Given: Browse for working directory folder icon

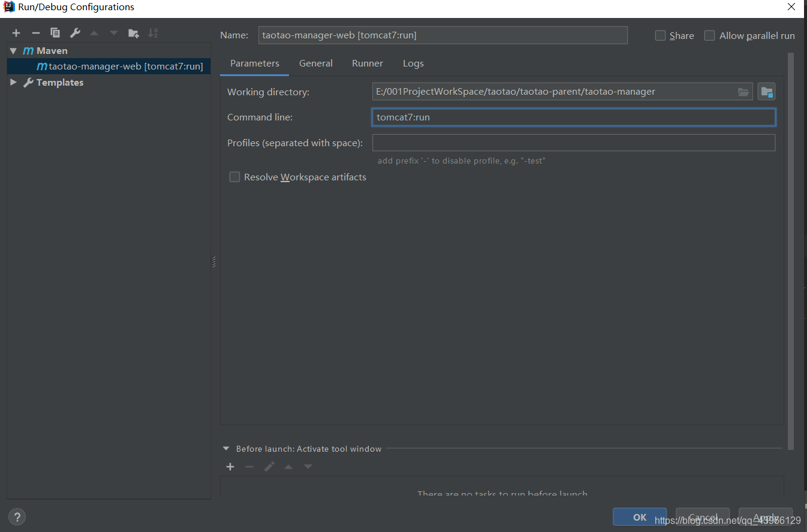Looking at the screenshot, I should 743,92.
